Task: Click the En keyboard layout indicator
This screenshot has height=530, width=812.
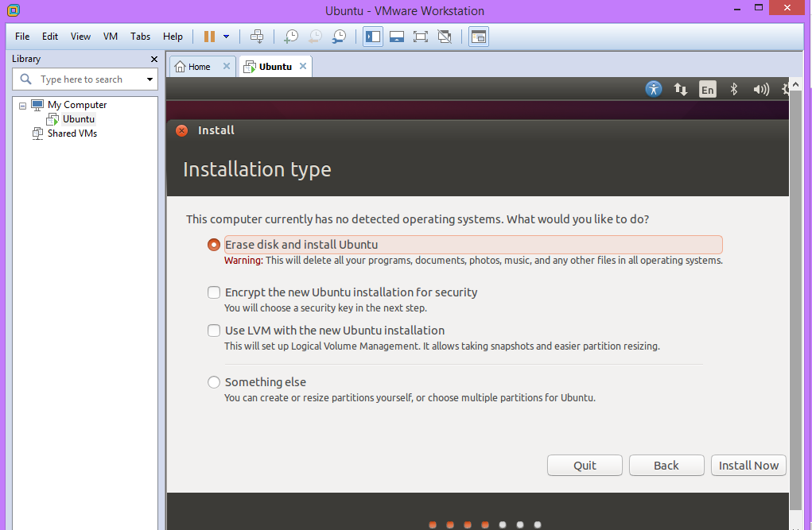Action: click(x=707, y=90)
